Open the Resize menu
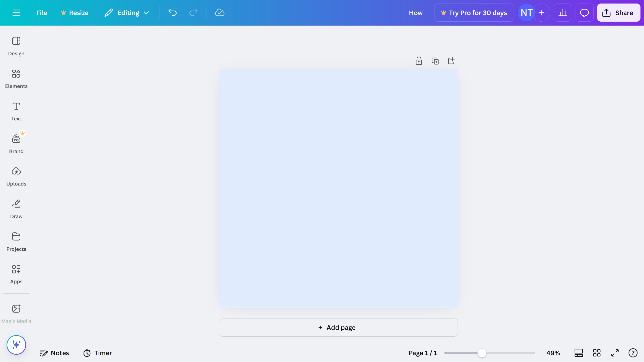644x362 pixels. (74, 13)
